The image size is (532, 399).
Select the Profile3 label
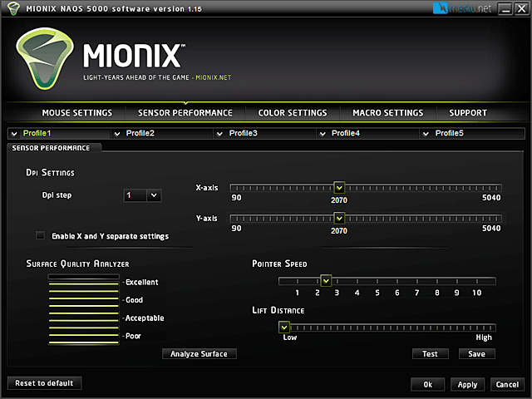click(244, 133)
